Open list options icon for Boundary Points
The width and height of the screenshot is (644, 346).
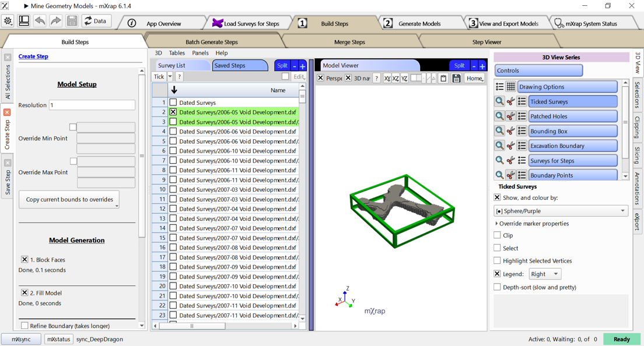[521, 175]
